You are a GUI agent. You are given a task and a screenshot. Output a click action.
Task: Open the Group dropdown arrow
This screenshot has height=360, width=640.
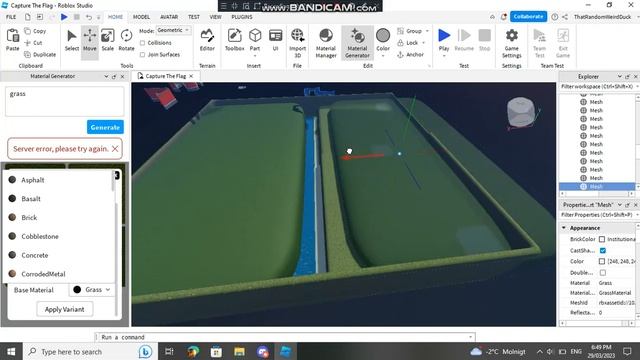pyautogui.click(x=427, y=31)
